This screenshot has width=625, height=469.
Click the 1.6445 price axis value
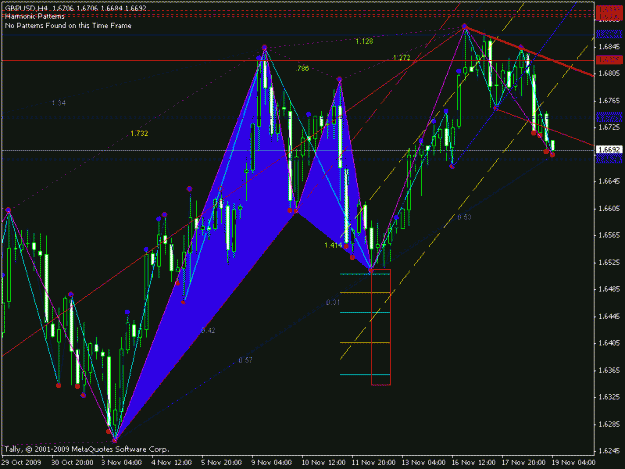[x=609, y=316]
